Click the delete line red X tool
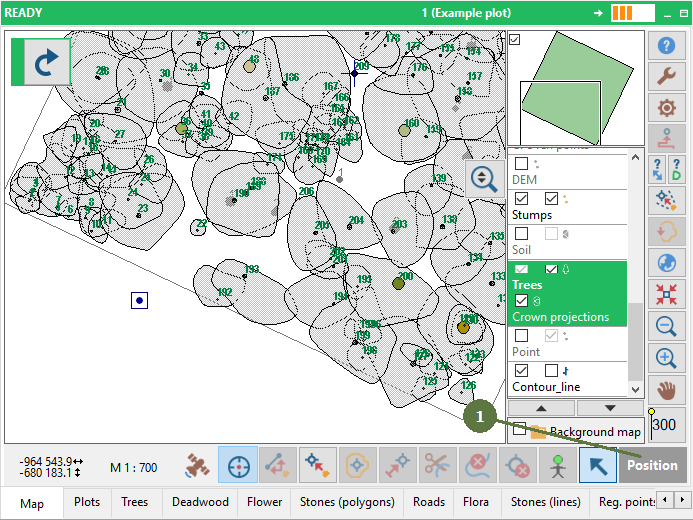Screen dimensions: 693x520 (x=478, y=465)
